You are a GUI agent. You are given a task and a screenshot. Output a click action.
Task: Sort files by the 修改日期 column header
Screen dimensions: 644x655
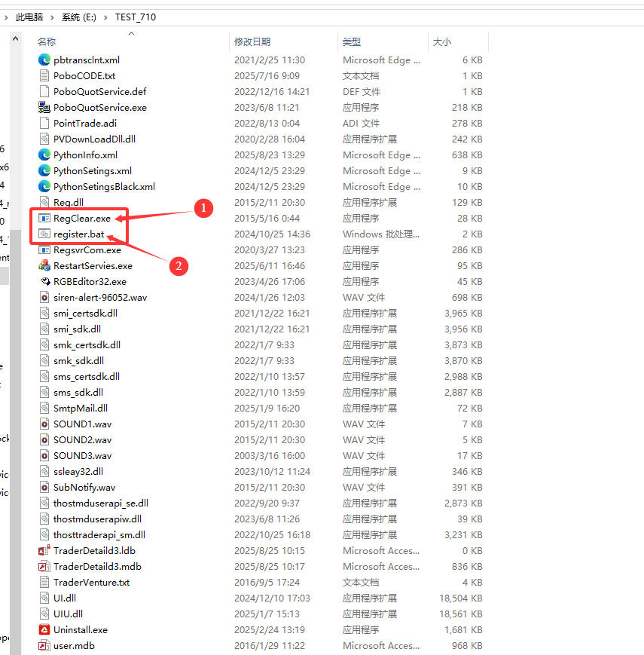[x=252, y=41]
